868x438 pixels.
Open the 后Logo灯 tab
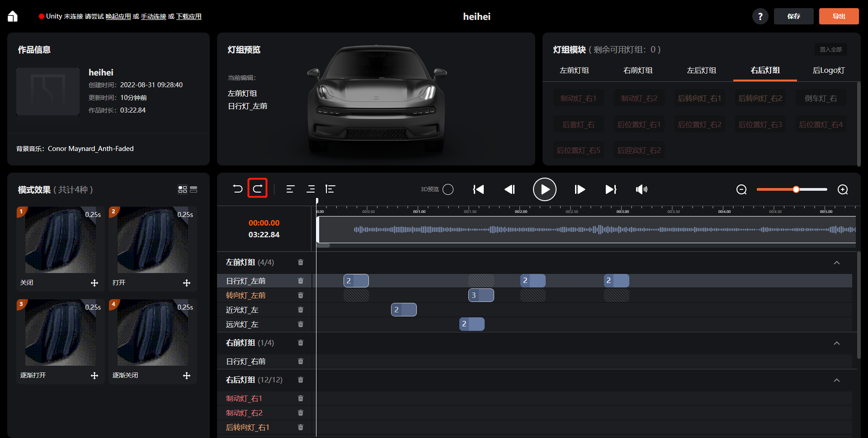829,71
